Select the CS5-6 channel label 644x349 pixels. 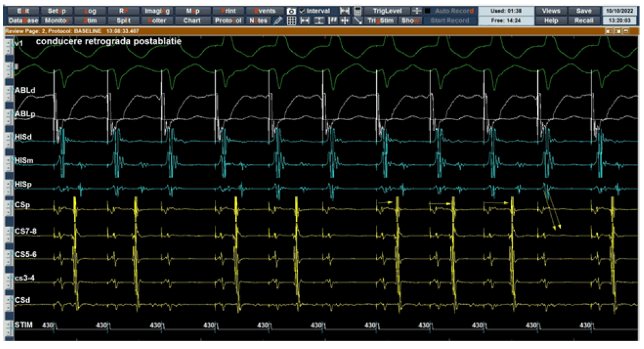coord(26,254)
